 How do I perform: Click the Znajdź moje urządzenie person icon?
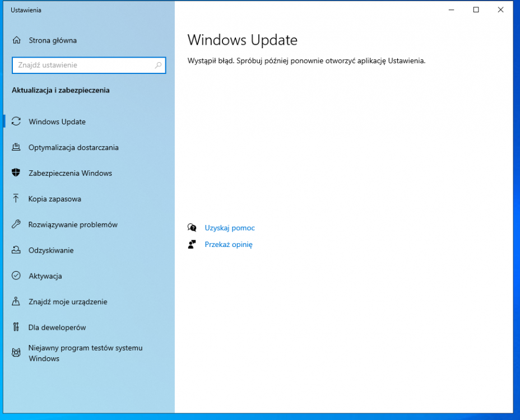coord(16,302)
